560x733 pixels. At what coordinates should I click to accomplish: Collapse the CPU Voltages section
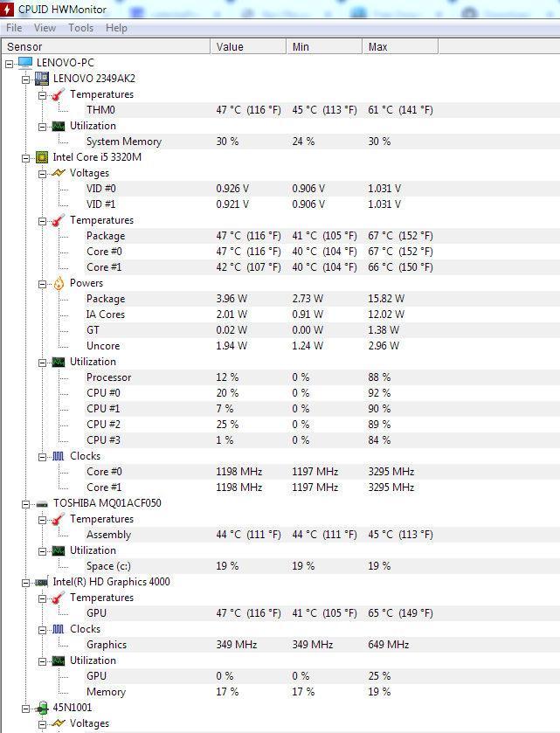(43, 173)
